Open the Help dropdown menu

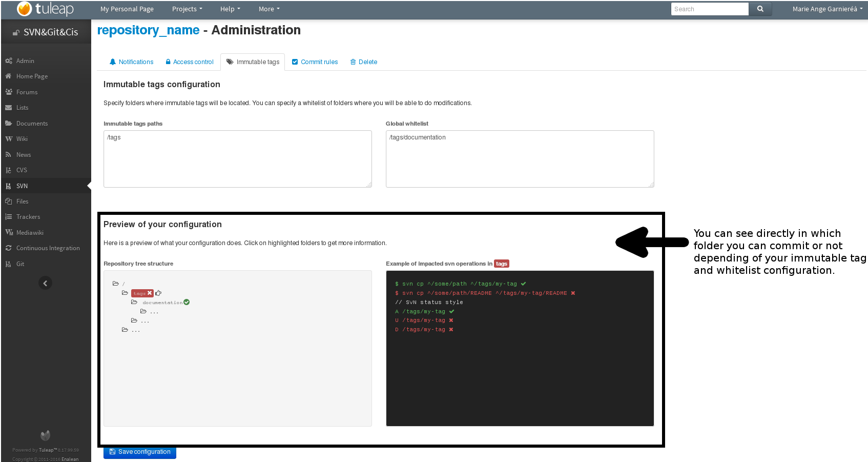[230, 9]
